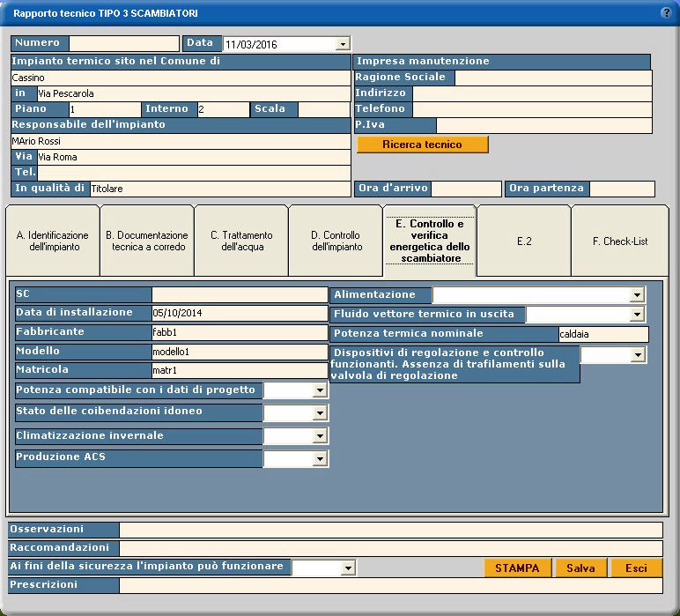Click the Via field with Via Roma
Screen dimensions: 680x616
[x=194, y=157]
